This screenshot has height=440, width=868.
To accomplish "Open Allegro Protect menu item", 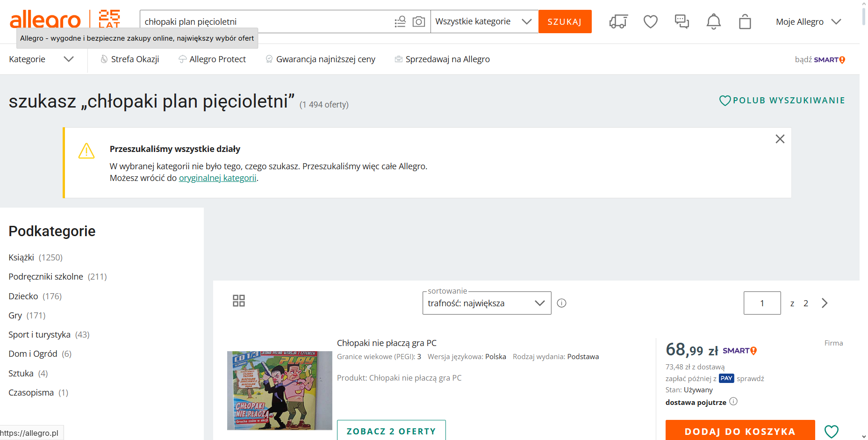I will pyautogui.click(x=217, y=59).
